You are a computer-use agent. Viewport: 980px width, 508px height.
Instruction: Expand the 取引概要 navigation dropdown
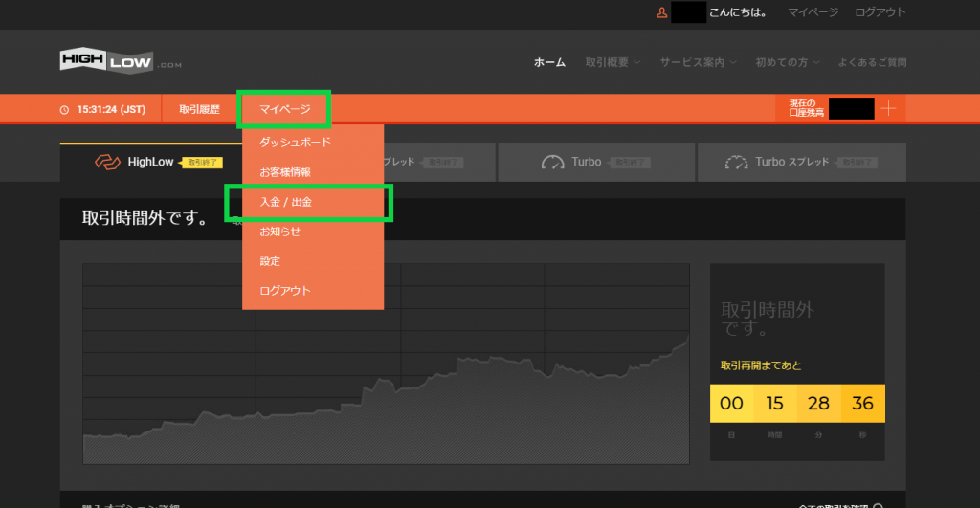pyautogui.click(x=612, y=62)
